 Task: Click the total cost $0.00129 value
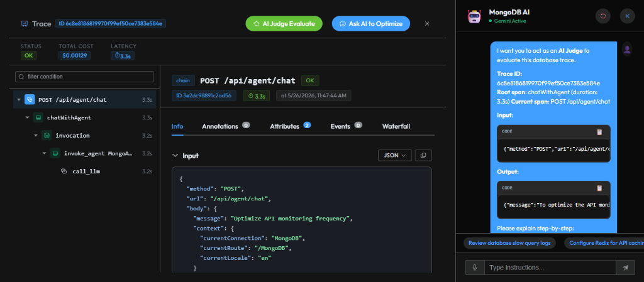75,55
